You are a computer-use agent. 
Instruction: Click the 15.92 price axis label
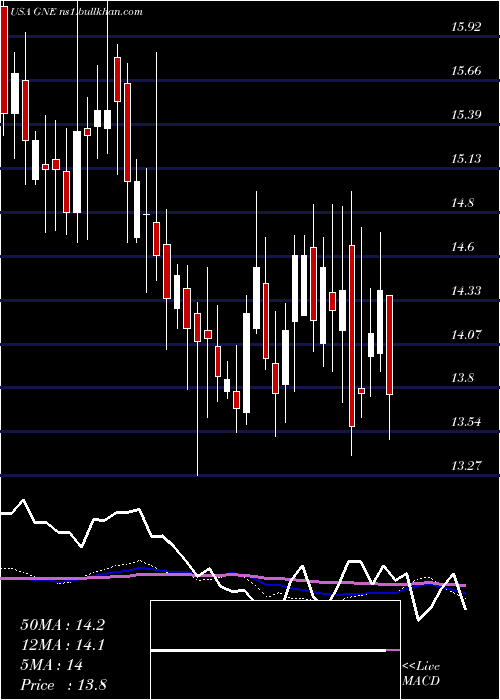466,27
